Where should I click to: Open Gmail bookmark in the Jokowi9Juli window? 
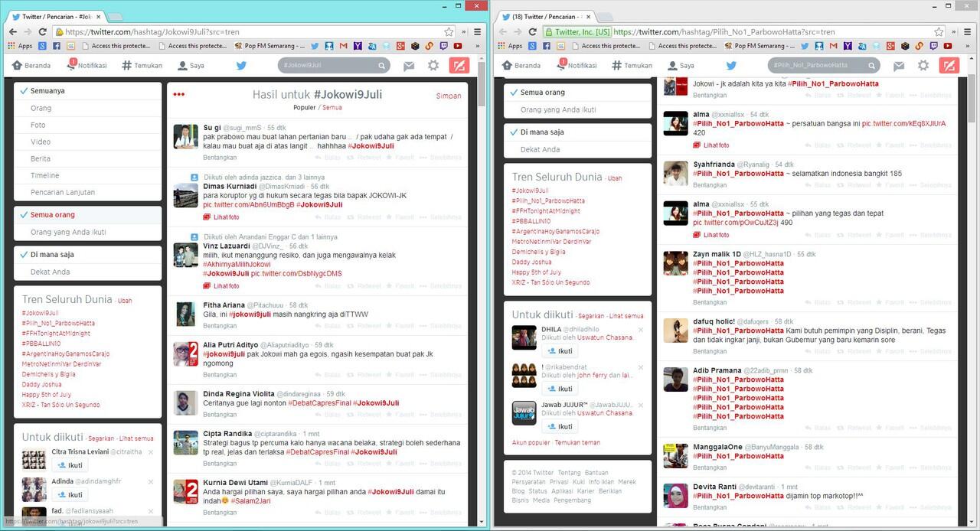click(x=344, y=46)
